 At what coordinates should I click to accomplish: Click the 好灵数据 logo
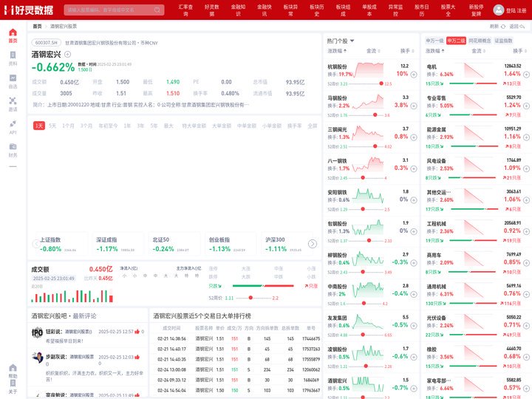(29, 10)
